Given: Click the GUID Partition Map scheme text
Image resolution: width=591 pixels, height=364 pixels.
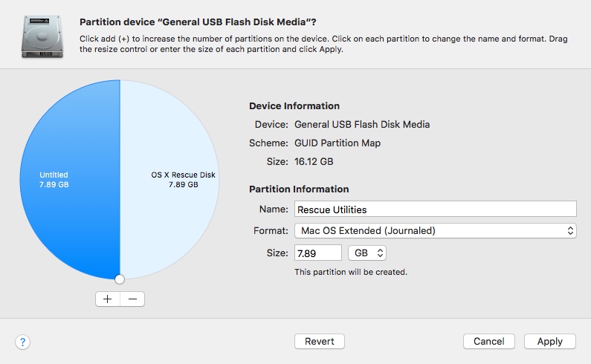Looking at the screenshot, I should point(338,143).
